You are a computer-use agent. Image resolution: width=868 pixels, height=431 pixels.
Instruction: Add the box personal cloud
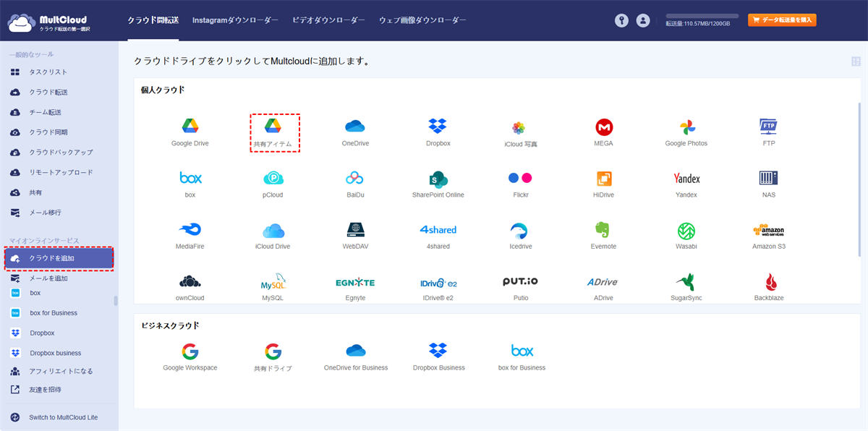coord(190,178)
